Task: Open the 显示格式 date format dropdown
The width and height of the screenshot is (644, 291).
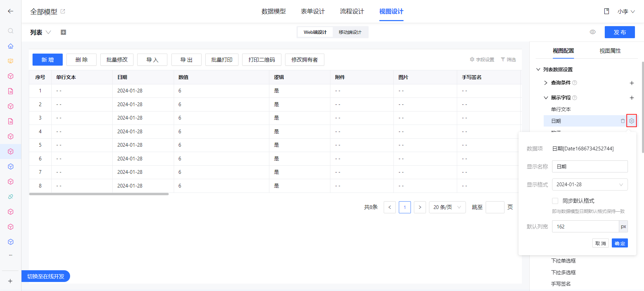Action: click(x=590, y=185)
